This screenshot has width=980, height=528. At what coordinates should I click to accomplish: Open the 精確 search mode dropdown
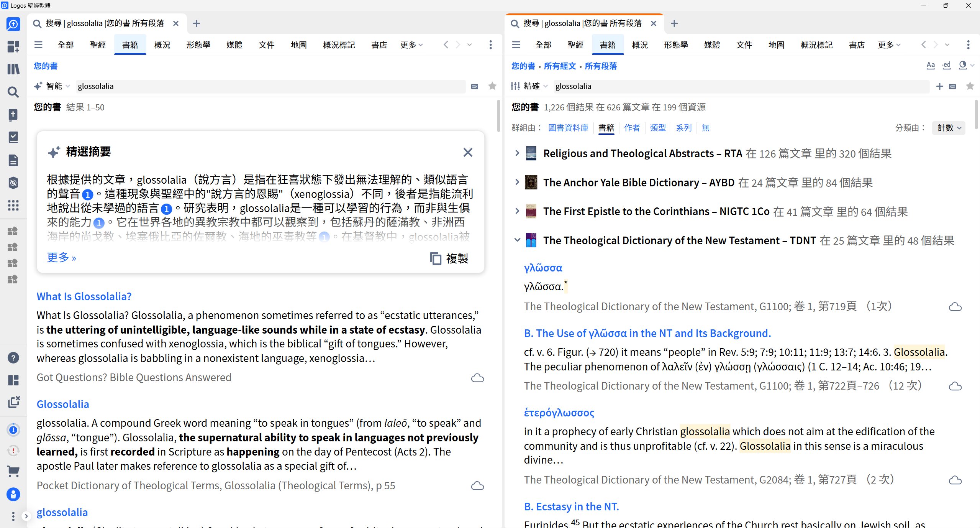(529, 86)
